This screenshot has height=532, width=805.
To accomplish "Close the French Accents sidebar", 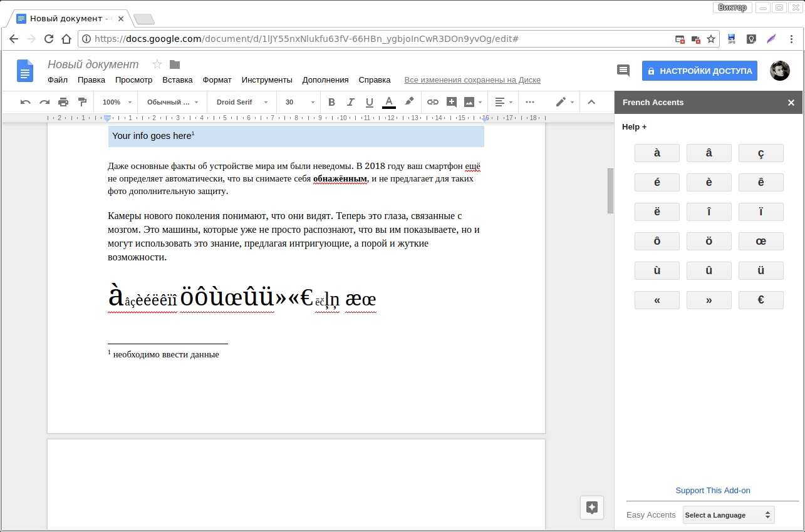I will click(791, 103).
